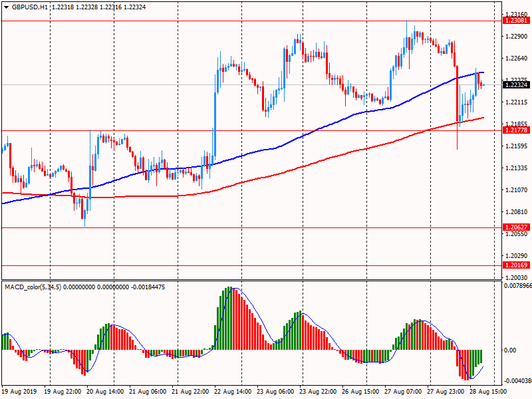532x399 pixels.
Task: Click the 26 Aug 15:00 time label
Action: [x=360, y=392]
